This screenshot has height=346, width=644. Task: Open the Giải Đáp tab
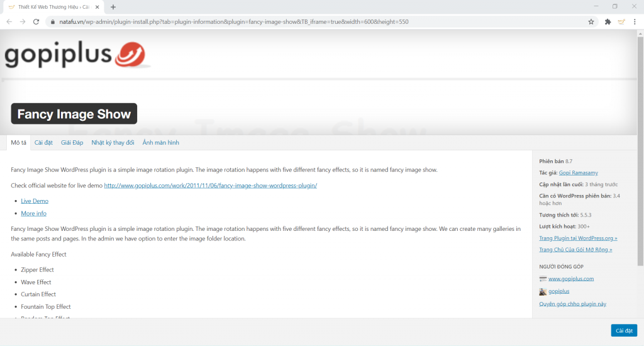[72, 143]
